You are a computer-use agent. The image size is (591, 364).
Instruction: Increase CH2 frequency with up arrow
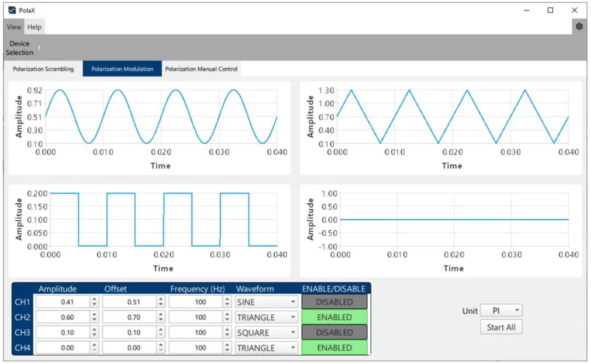pos(227,314)
